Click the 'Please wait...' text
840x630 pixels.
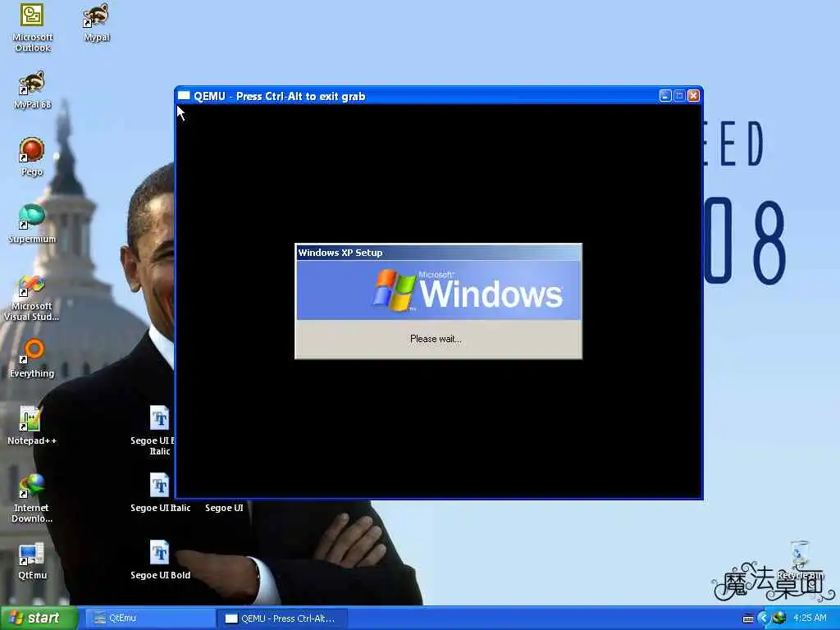coord(436,339)
